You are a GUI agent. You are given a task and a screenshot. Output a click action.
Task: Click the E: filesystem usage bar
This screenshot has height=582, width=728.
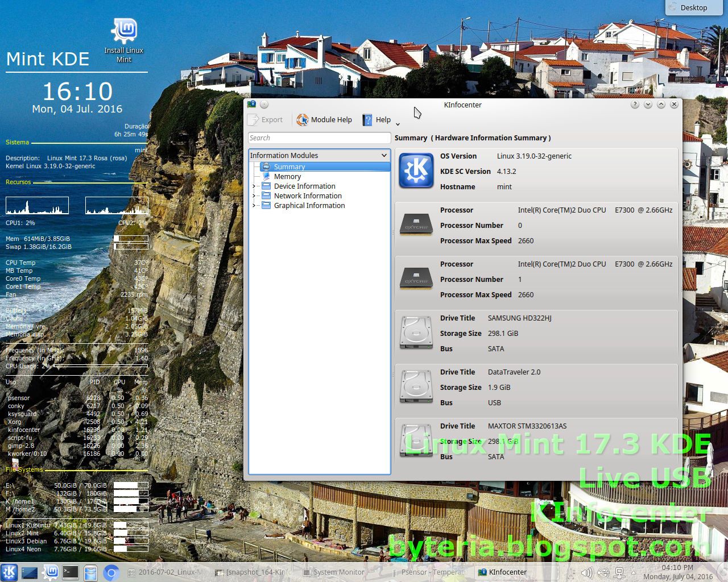pos(130,485)
